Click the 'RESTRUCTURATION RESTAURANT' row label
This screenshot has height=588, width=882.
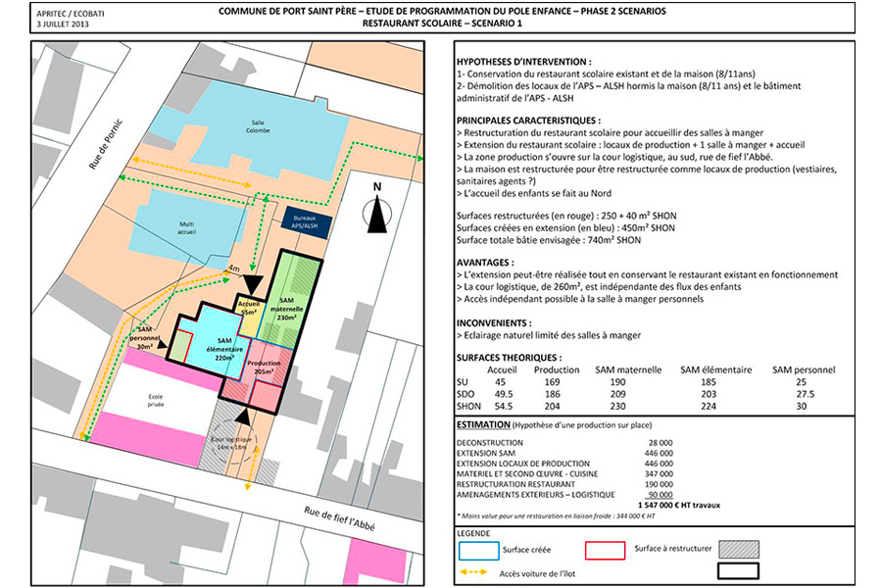[x=515, y=484]
